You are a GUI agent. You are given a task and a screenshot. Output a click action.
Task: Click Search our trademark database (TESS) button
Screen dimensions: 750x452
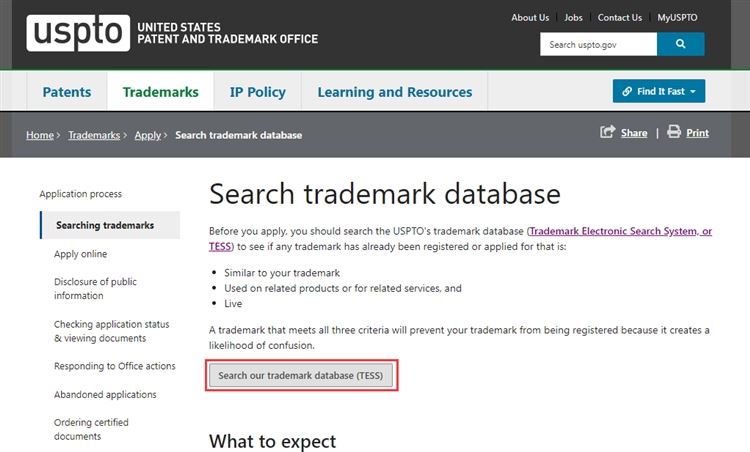(x=301, y=375)
